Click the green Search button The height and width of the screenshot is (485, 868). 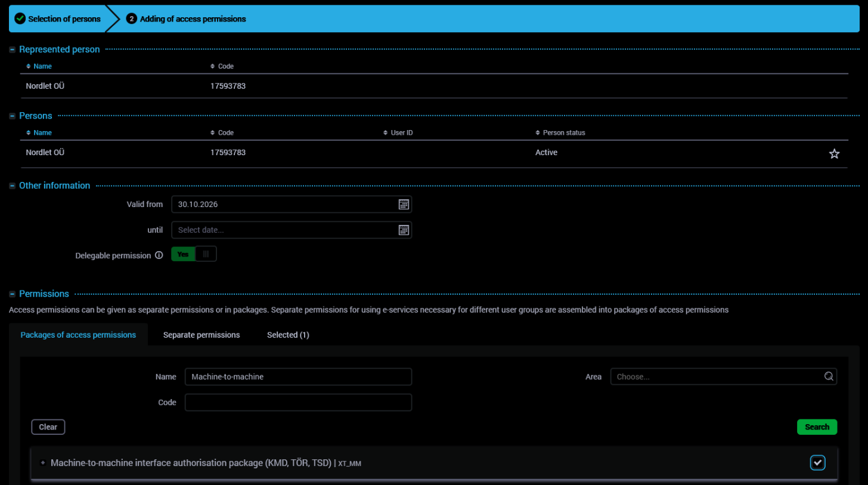click(817, 427)
